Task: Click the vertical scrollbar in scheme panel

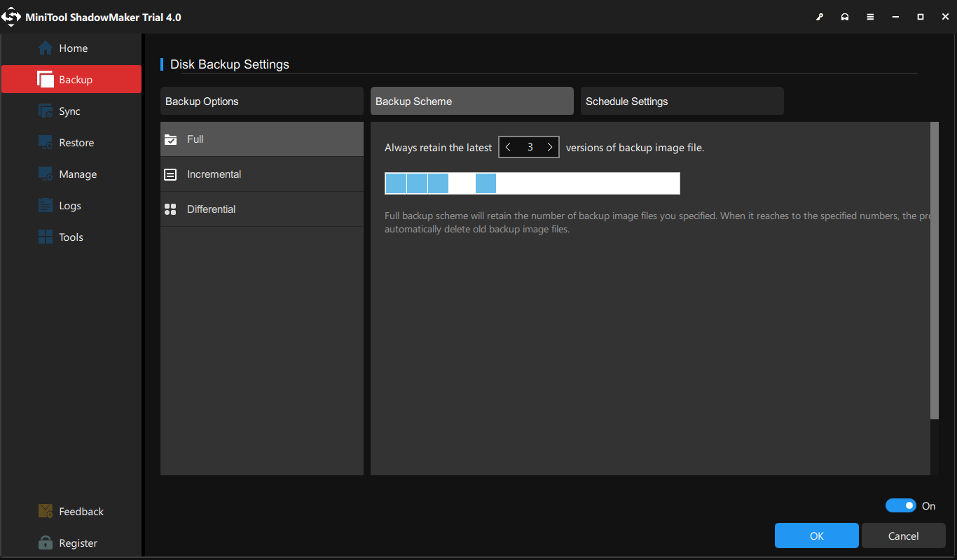Action: tap(934, 271)
